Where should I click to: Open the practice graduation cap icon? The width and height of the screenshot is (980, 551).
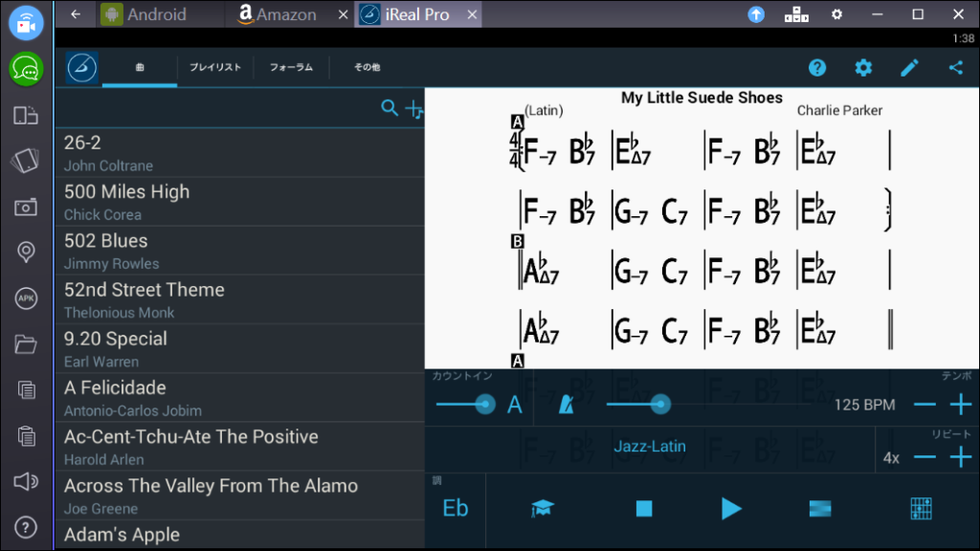[x=544, y=509]
